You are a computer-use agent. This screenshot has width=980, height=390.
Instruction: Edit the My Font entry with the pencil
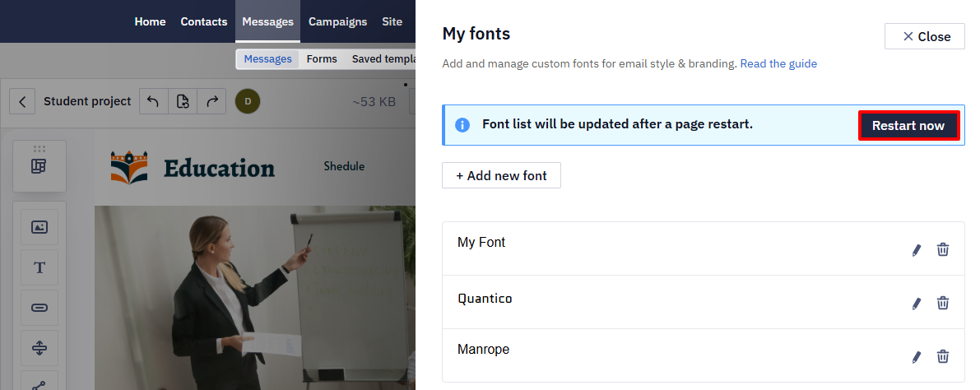(x=917, y=250)
